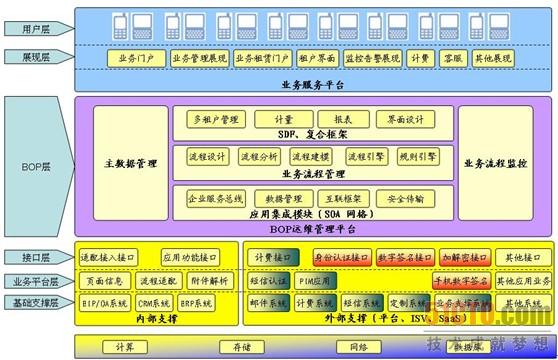The width and height of the screenshot is (558, 360).
Task: Click the 流程引擎 box
Action: [x=367, y=157]
